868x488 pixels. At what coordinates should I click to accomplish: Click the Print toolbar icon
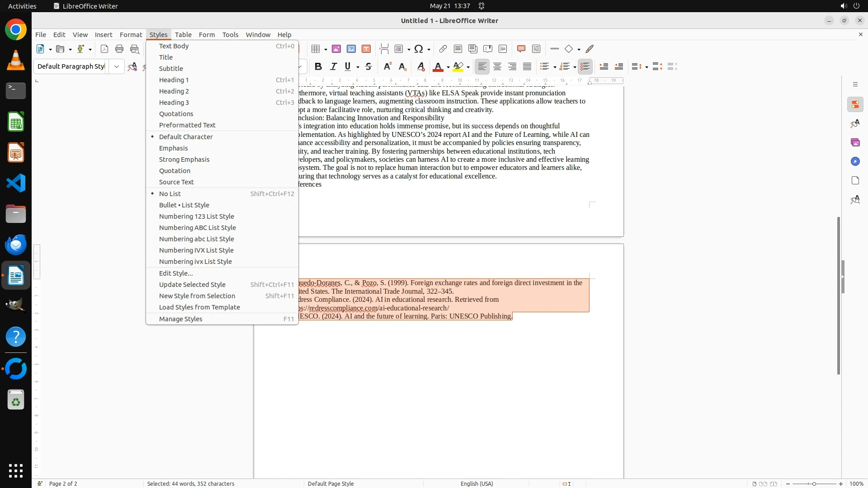[119, 49]
